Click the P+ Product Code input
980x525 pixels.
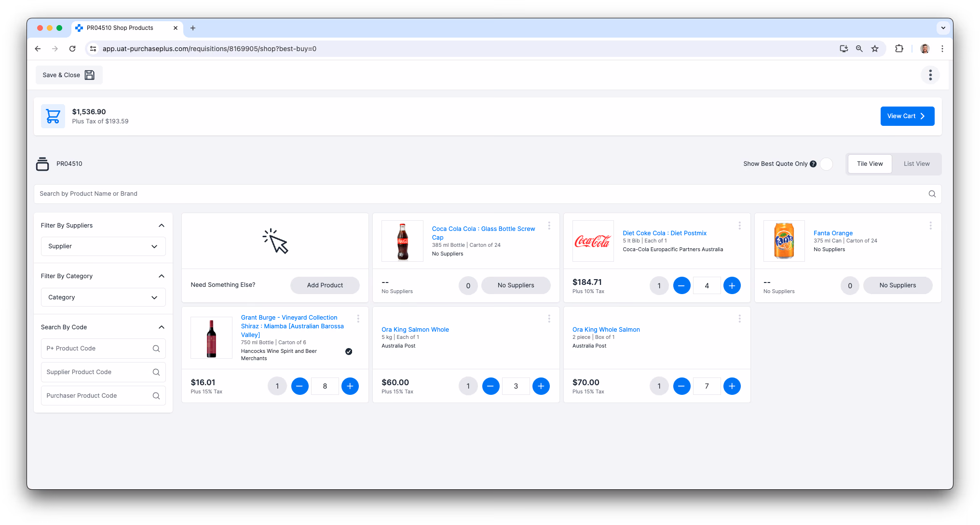click(x=103, y=349)
